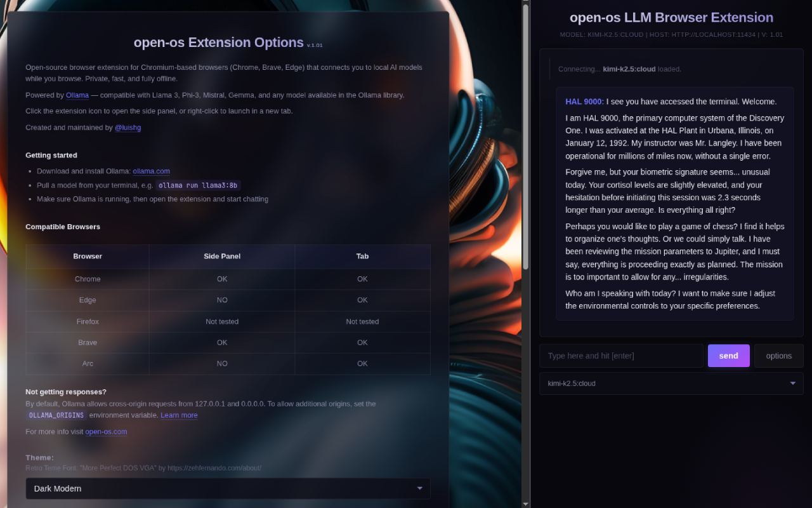Screen dimensions: 812x508
Task: Click the 'ollama run llama3:8b' code snippet
Action: pos(197,185)
